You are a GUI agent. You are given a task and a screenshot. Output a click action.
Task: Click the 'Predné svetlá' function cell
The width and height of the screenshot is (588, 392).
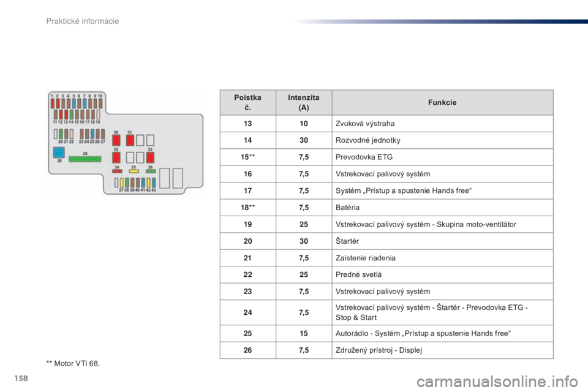click(x=442, y=274)
